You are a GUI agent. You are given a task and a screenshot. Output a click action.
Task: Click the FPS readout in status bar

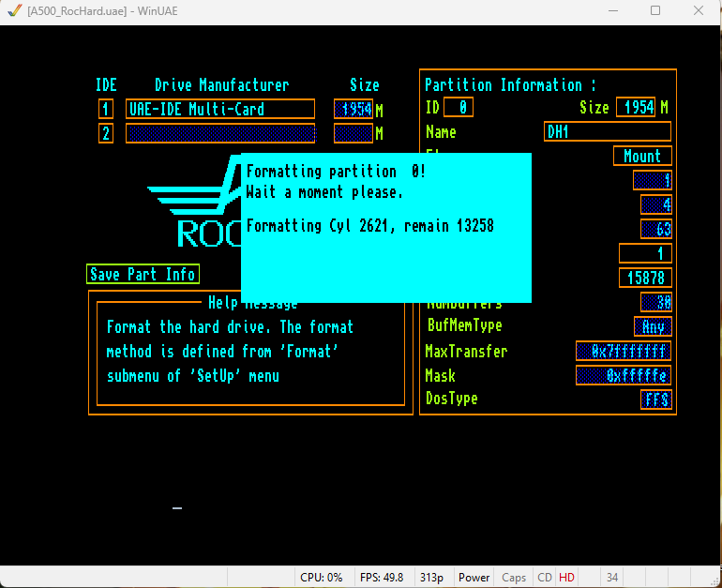point(382,578)
